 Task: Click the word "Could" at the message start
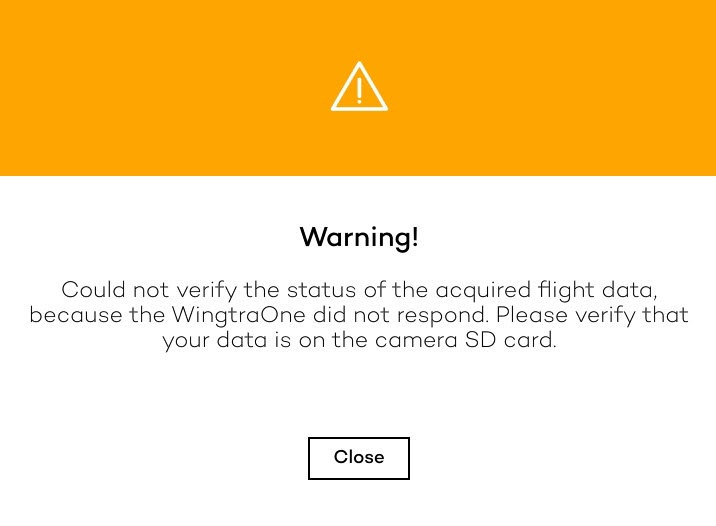pos(93,290)
